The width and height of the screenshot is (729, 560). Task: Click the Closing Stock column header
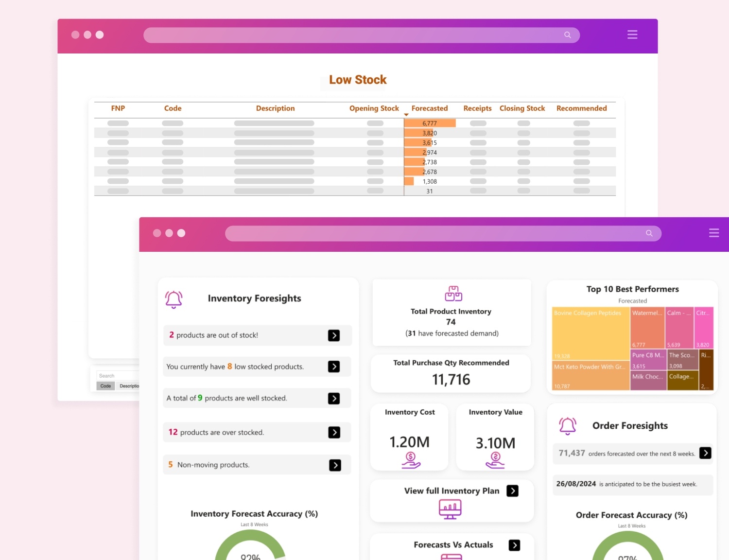(522, 108)
